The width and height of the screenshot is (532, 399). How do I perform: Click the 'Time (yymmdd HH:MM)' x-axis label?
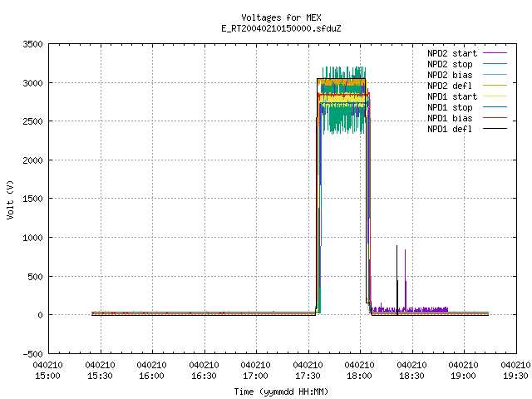click(x=281, y=392)
